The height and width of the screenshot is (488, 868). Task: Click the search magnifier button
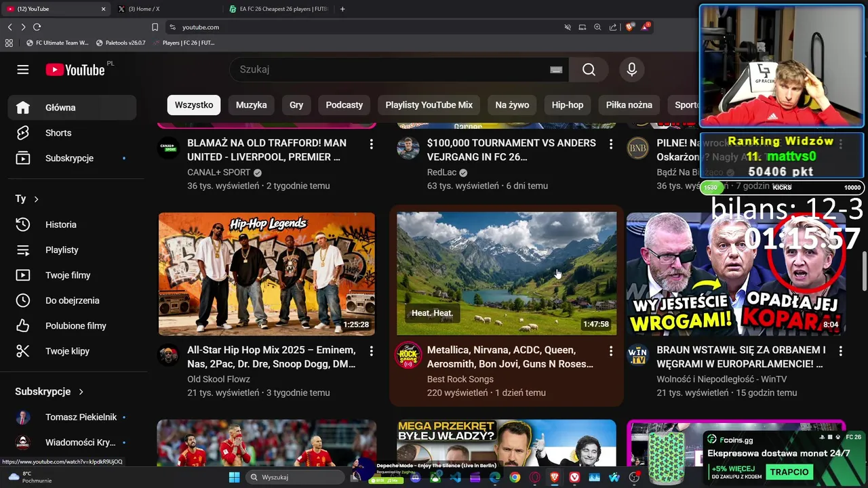click(x=589, y=69)
